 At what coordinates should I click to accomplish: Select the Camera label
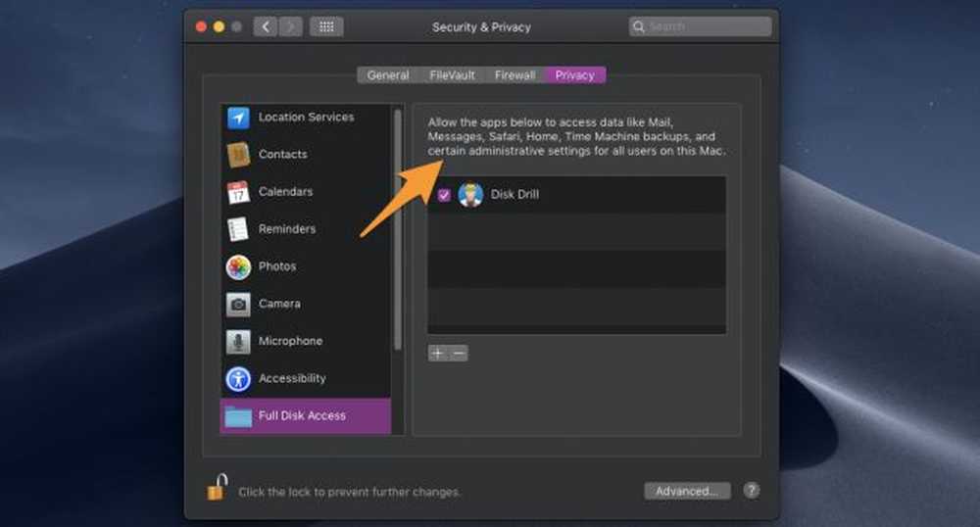(x=279, y=304)
